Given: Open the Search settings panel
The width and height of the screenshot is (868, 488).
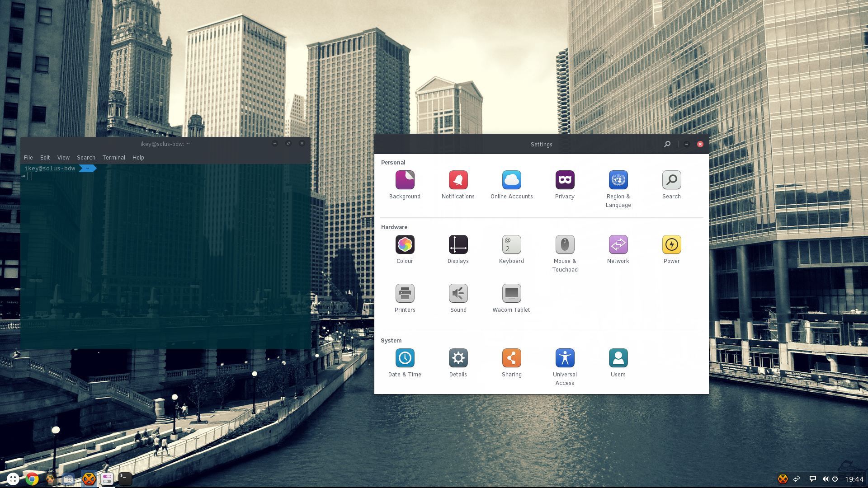Looking at the screenshot, I should tap(671, 185).
